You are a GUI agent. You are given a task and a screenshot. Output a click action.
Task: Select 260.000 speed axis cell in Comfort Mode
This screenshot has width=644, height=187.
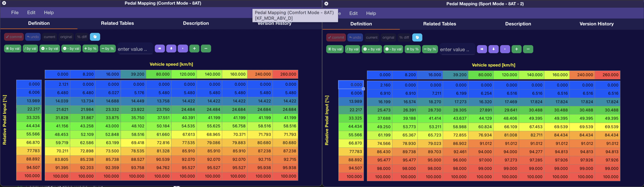(285, 74)
